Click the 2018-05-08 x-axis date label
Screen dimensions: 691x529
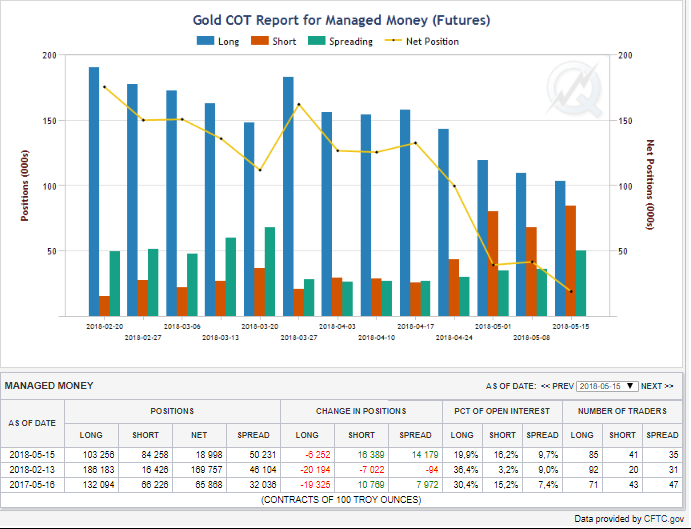(532, 338)
